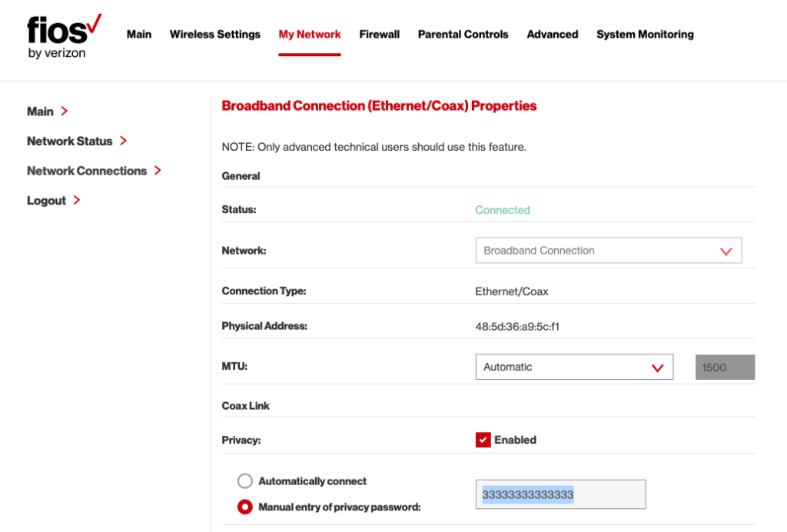This screenshot has width=787, height=532.
Task: Click the privacy password input field
Action: (x=560, y=494)
